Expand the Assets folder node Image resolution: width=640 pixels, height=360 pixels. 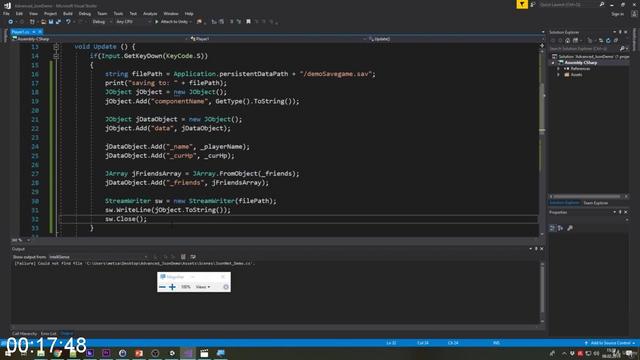[x=558, y=75]
